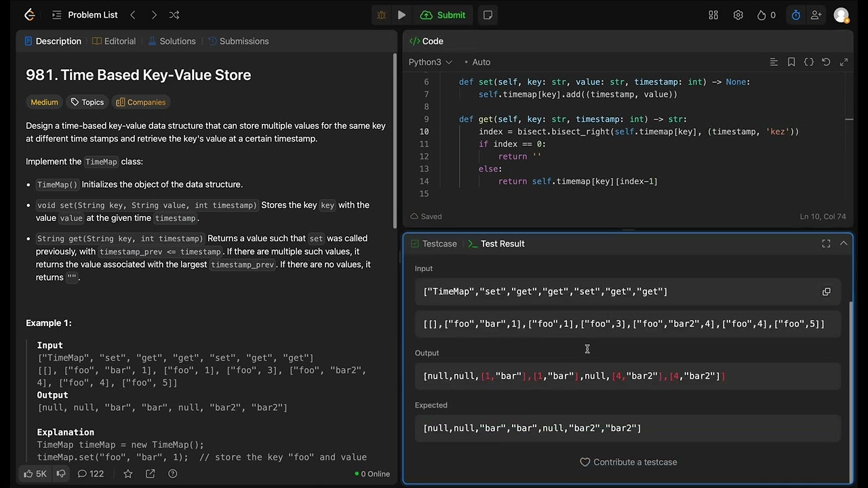The height and width of the screenshot is (488, 868).
Task: Click the invite user icon
Action: 816,15
